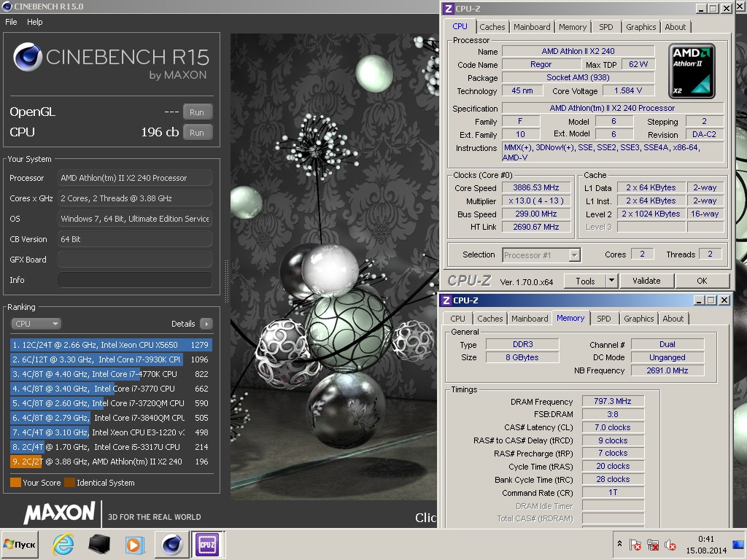Open About tab in lower CPU-Z
747x560 pixels.
pos(673,319)
